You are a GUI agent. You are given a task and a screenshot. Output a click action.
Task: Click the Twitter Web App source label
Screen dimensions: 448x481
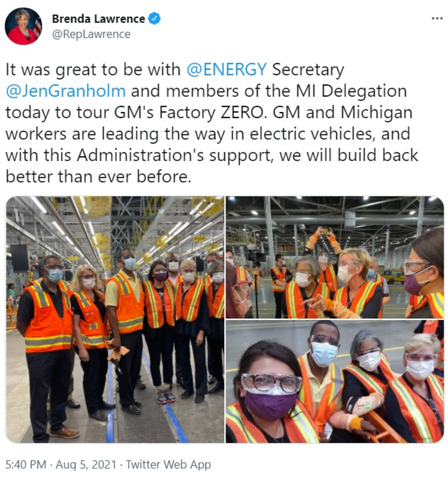[168, 464]
